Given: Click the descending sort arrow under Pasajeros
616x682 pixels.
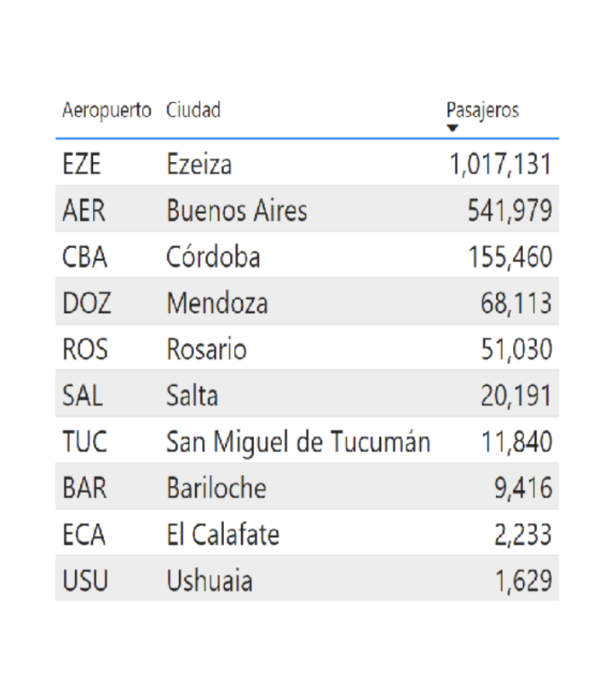Looking at the screenshot, I should (x=452, y=129).
